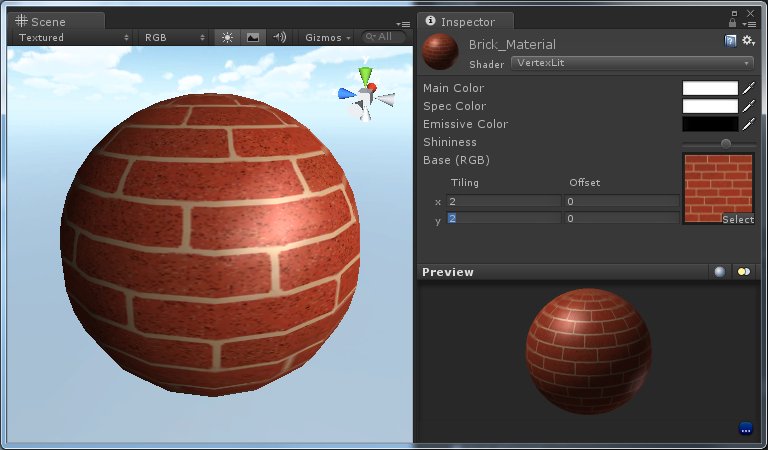The height and width of the screenshot is (450, 768).
Task: Open Inspector panel options menu
Action: click(x=749, y=24)
